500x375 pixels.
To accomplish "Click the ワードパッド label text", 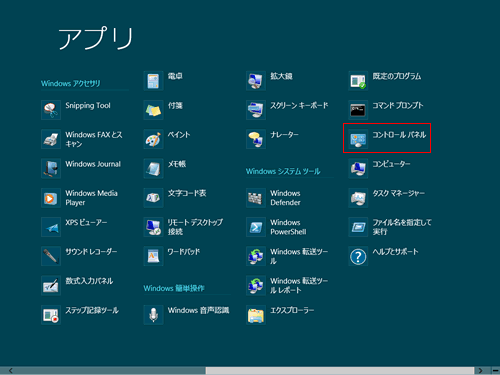I will pos(184,252).
